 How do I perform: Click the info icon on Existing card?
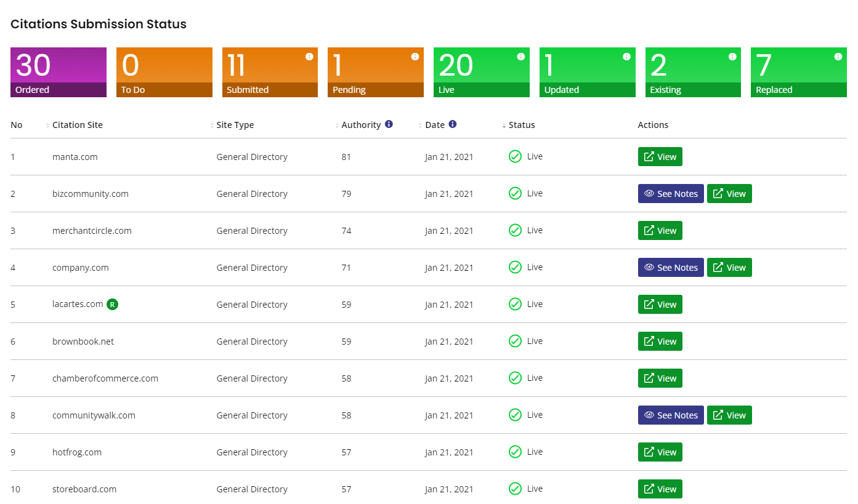(x=732, y=57)
